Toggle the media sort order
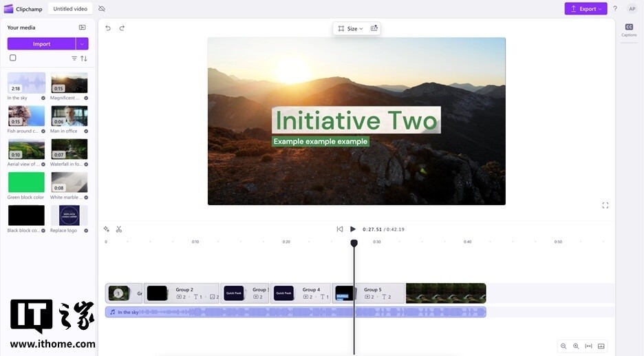 click(84, 59)
